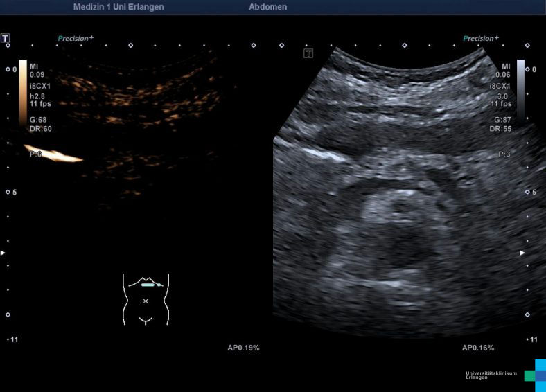
Task: Click the outlined T marker on B-mode image
Action: [309, 53]
